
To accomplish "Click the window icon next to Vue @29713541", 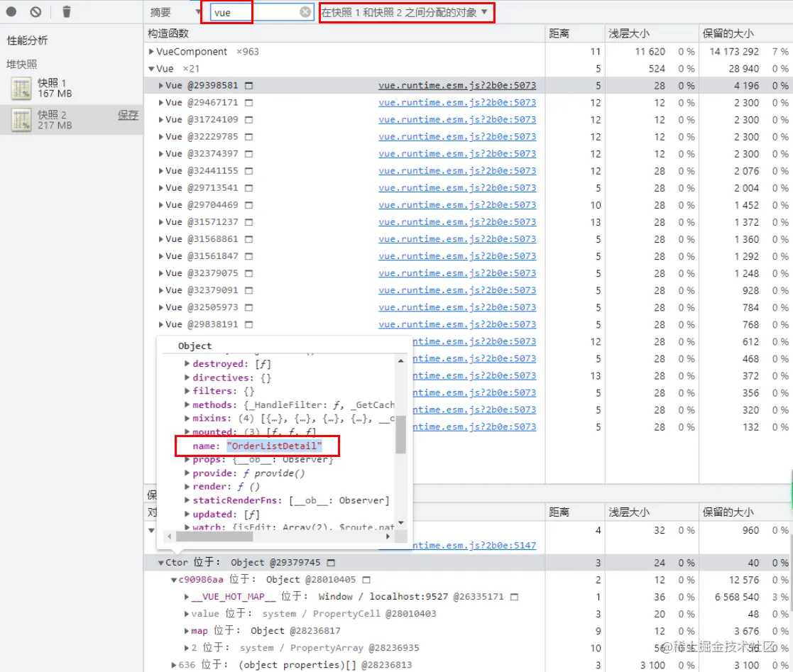I will [x=248, y=188].
